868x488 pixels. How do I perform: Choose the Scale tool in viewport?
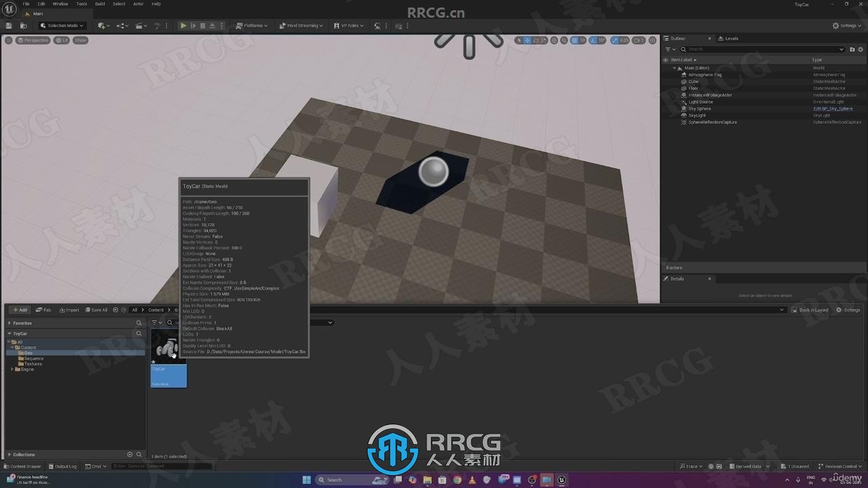pos(543,40)
